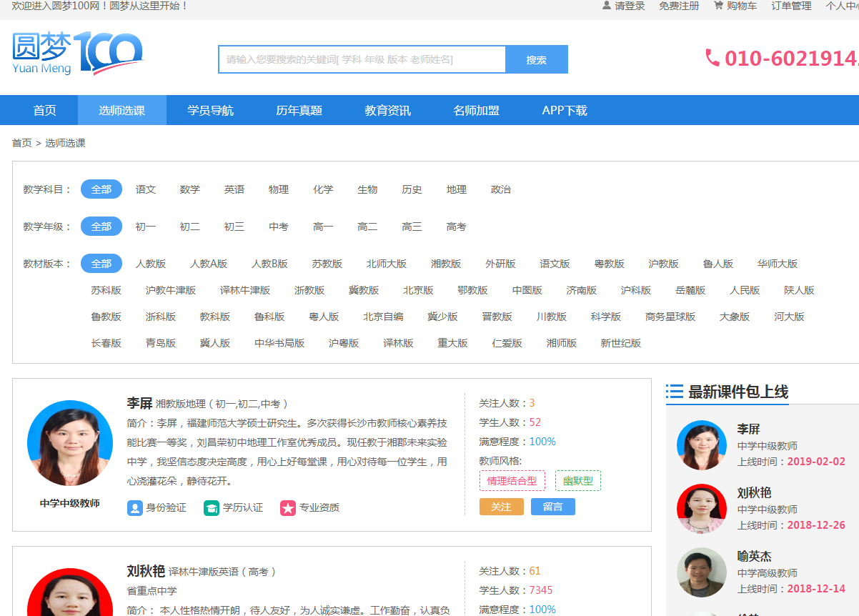Click the user login icon
The height and width of the screenshot is (616, 859).
(607, 6)
